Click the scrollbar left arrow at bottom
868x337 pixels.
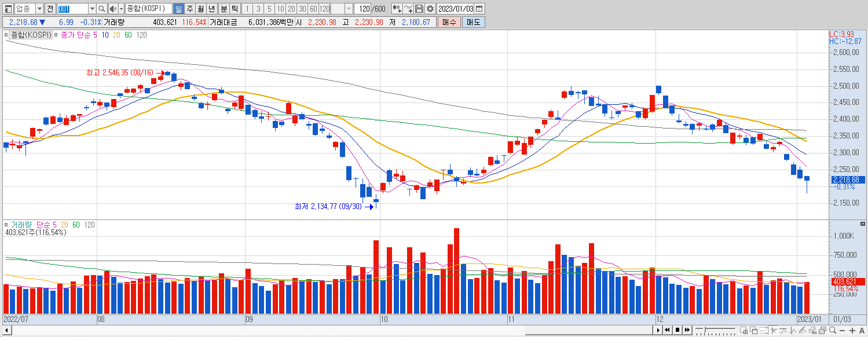6,331
